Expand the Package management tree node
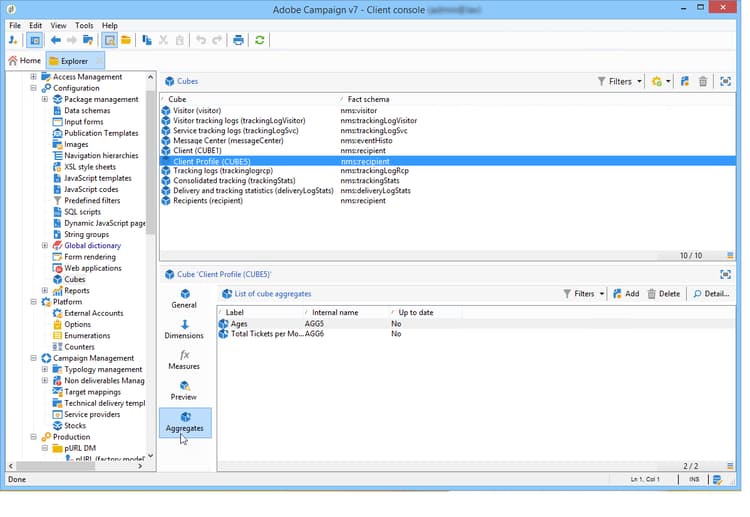 click(44, 99)
